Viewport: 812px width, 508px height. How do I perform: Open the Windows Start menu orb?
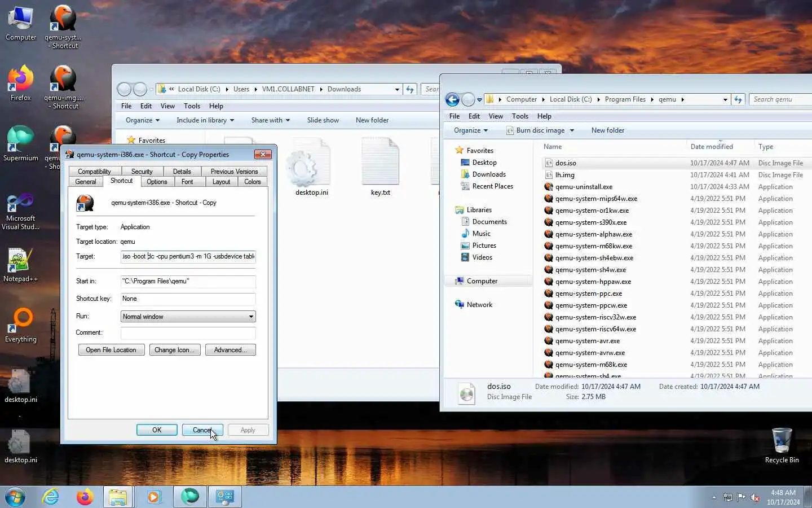click(x=15, y=497)
